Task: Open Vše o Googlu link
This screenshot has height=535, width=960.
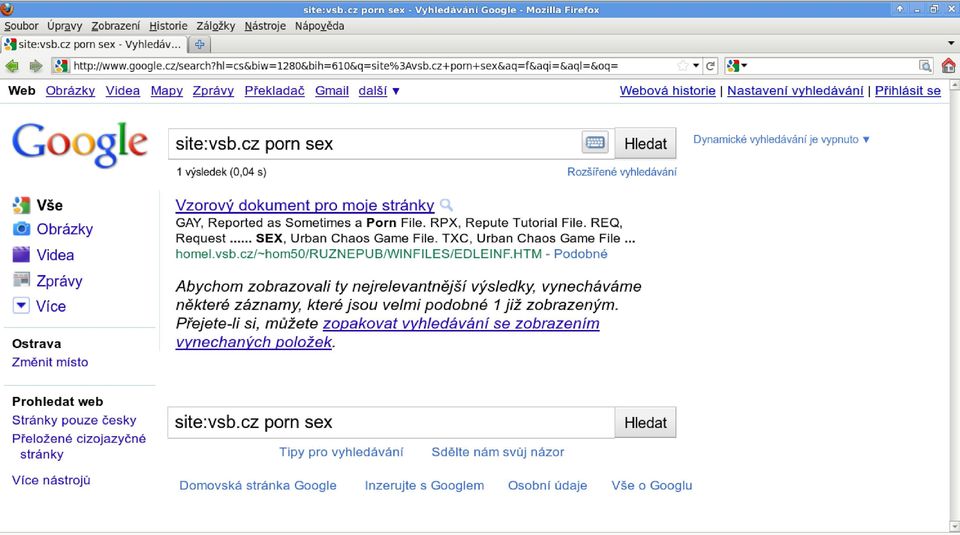Action: point(651,485)
